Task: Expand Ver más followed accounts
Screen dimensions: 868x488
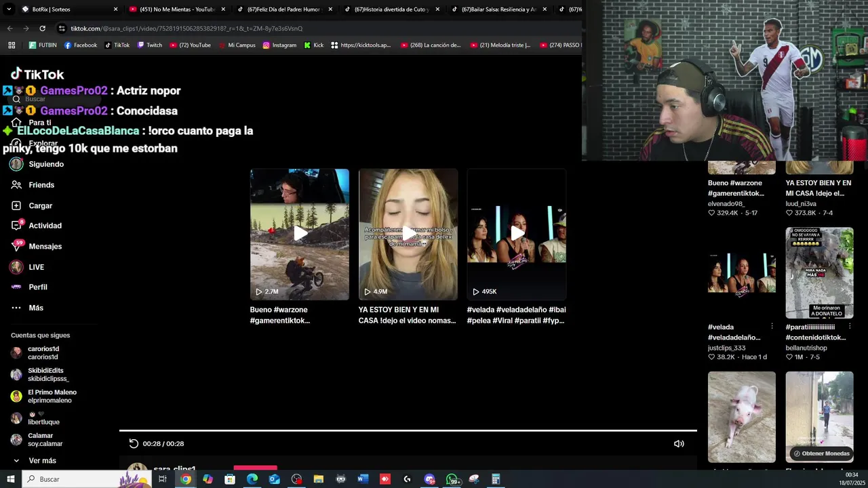Action: (34, 461)
